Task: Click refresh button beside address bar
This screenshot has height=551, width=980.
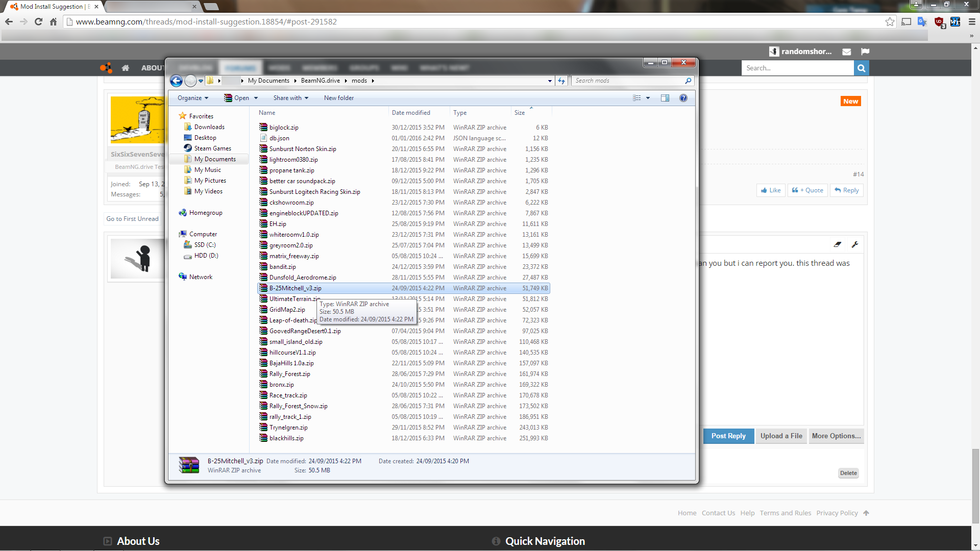Action: point(561,81)
